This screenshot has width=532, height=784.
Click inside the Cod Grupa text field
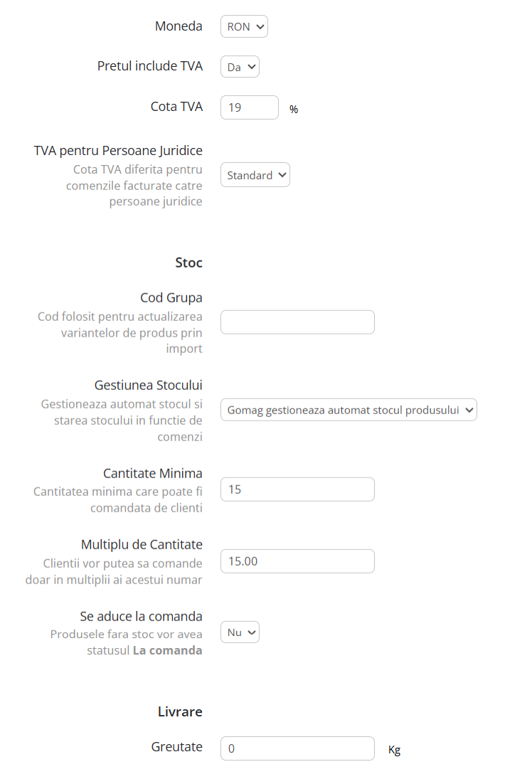click(x=297, y=322)
